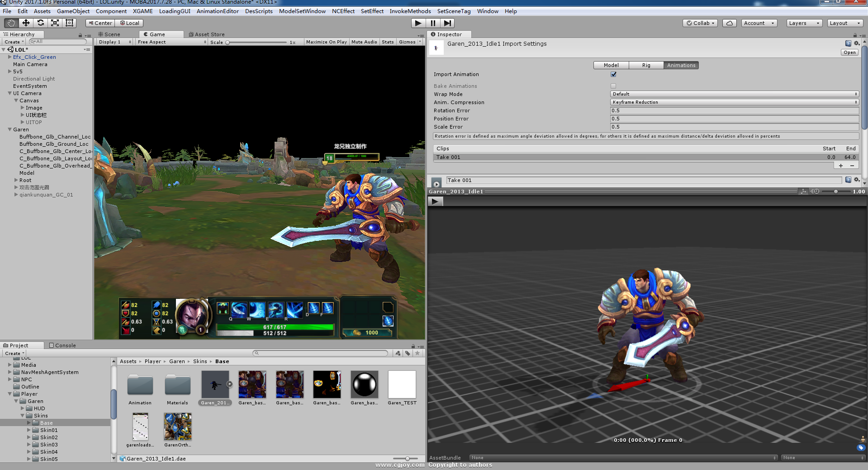
Task: Open Inspector help reference icon
Action: (848, 43)
